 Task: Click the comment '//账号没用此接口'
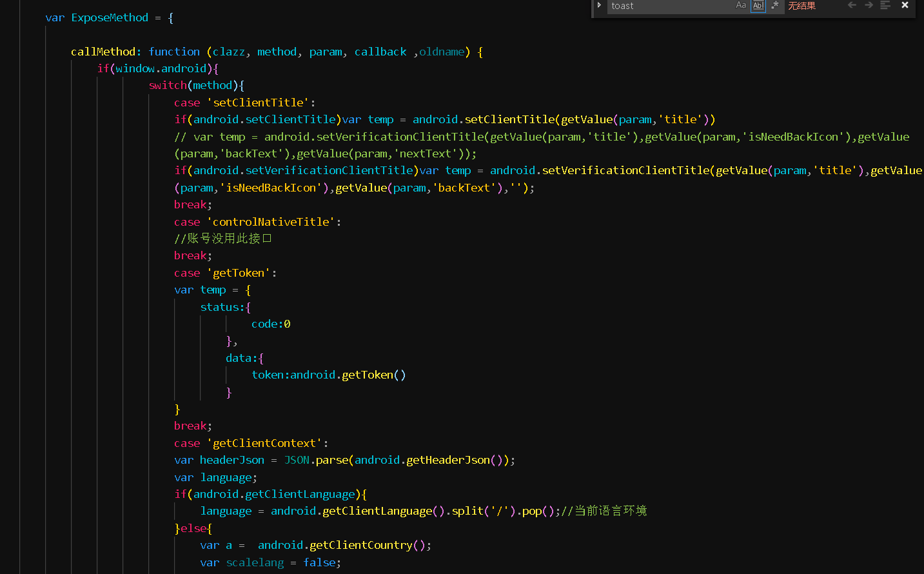[x=223, y=239]
